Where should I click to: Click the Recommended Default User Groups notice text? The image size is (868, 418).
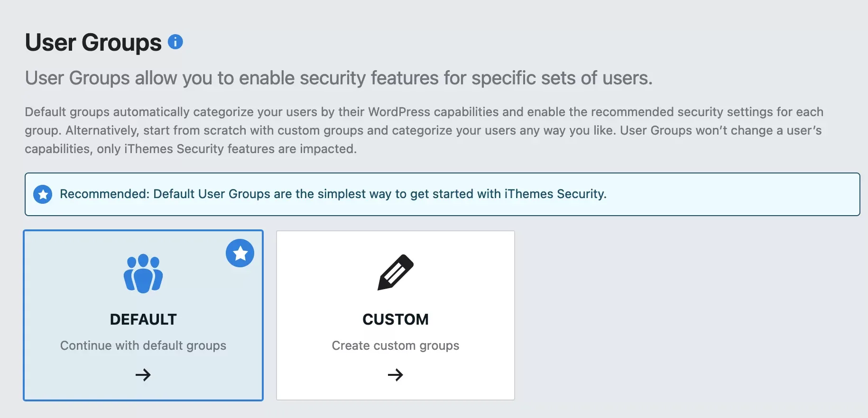333,194
